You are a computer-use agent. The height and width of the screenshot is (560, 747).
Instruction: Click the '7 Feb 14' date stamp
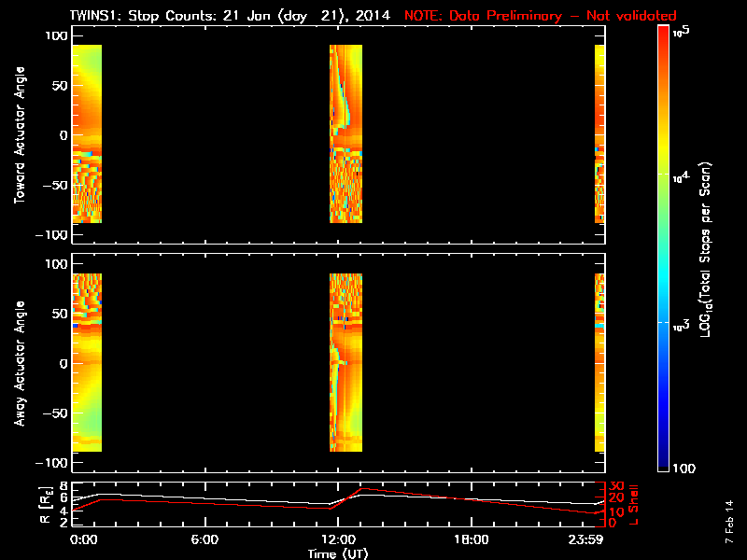(727, 527)
